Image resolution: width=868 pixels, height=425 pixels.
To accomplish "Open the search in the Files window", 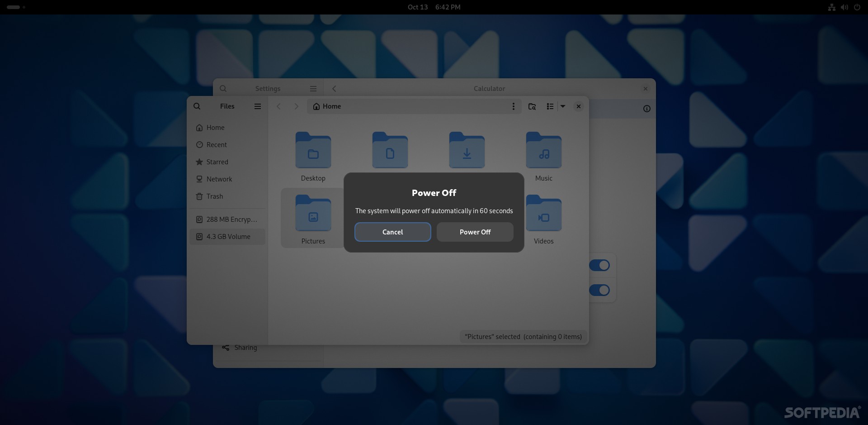I will point(197,106).
